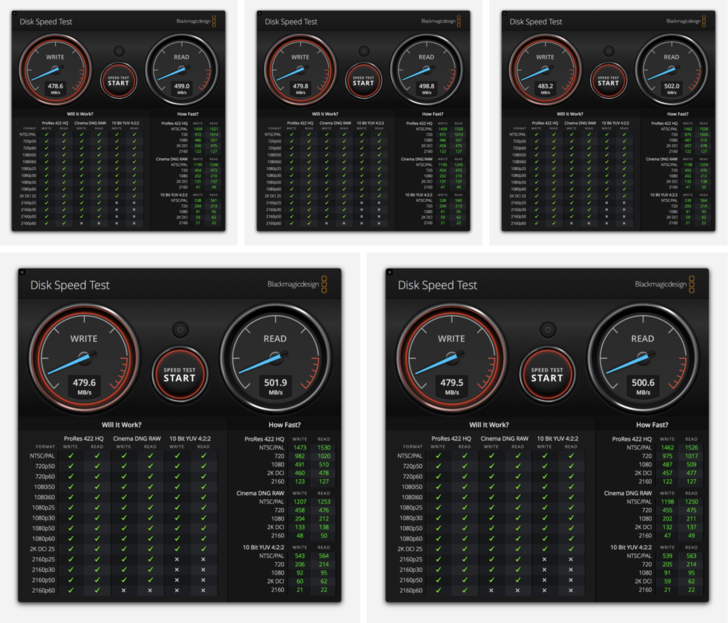Click the READ gauge reading 500.6 MB/s
The image size is (728, 623).
pyautogui.click(x=643, y=358)
